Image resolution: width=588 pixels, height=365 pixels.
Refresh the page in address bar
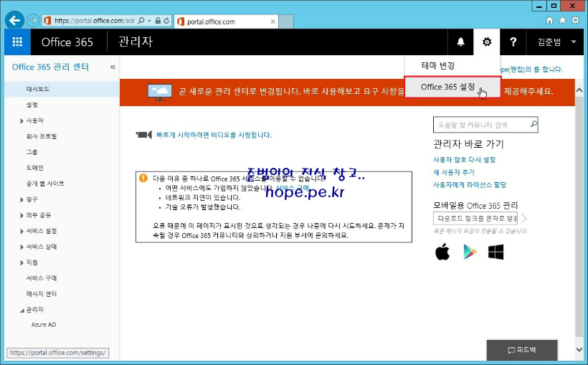[x=166, y=21]
